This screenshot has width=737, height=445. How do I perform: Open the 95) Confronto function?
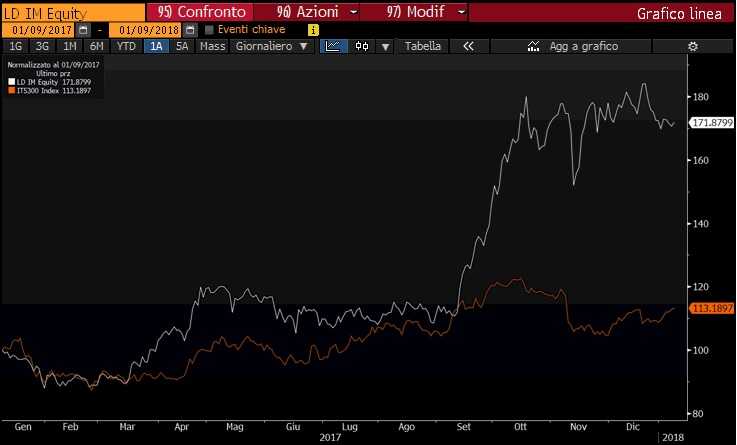coord(201,12)
